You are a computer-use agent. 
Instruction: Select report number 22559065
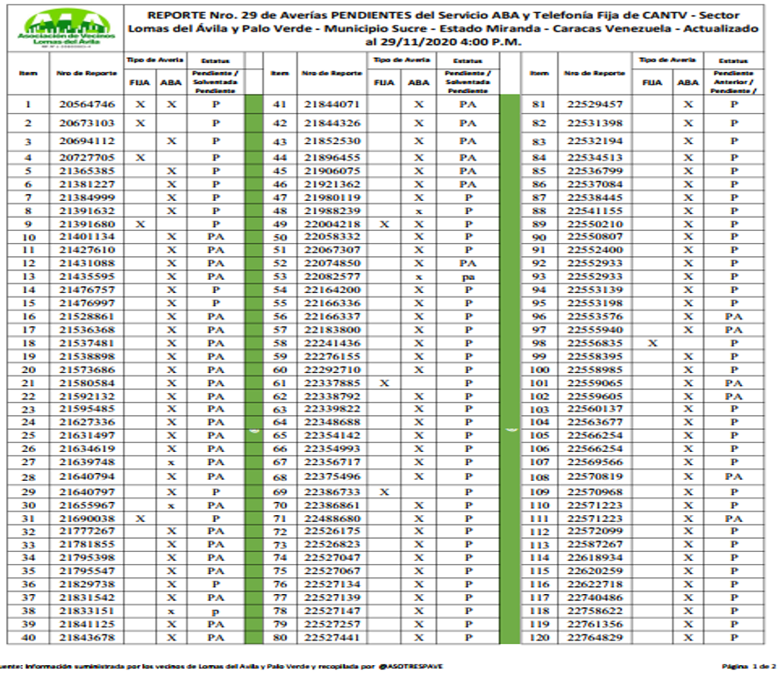(x=595, y=383)
